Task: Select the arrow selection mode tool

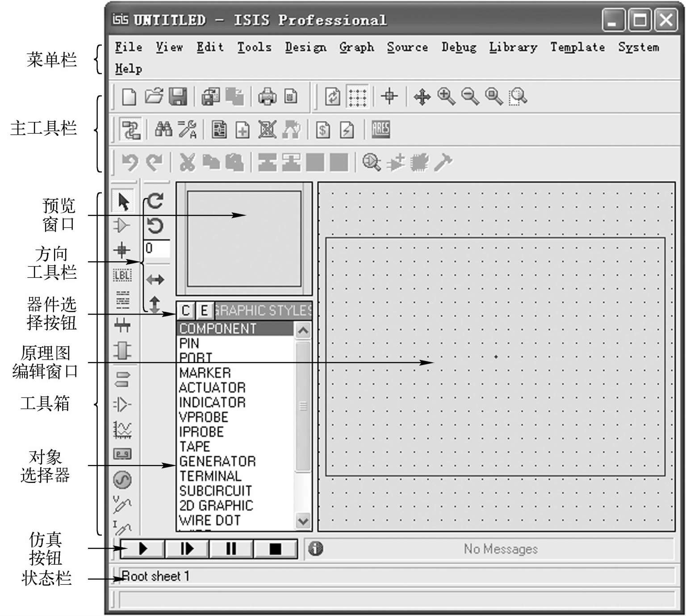Action: point(123,202)
